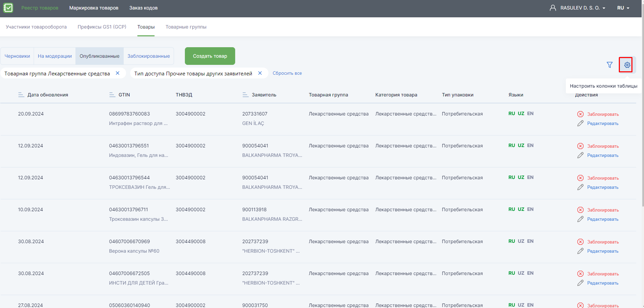Click Заблокировать link for Интрафен row

point(603,114)
